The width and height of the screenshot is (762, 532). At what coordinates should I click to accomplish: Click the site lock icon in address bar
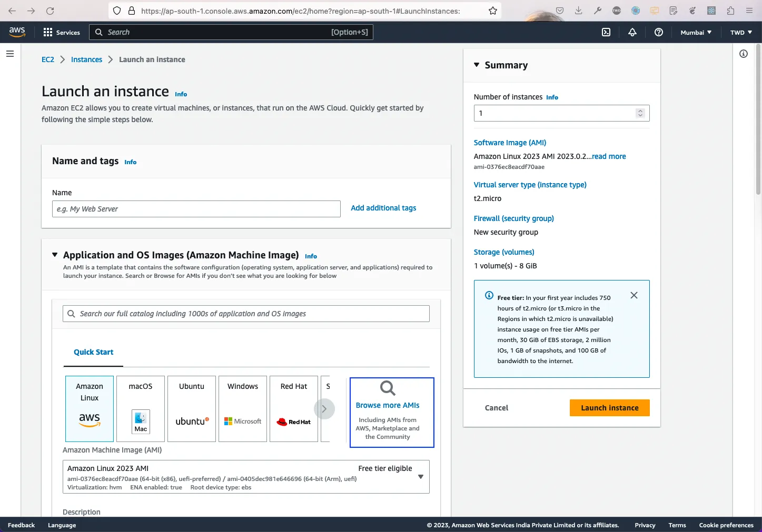(132, 11)
